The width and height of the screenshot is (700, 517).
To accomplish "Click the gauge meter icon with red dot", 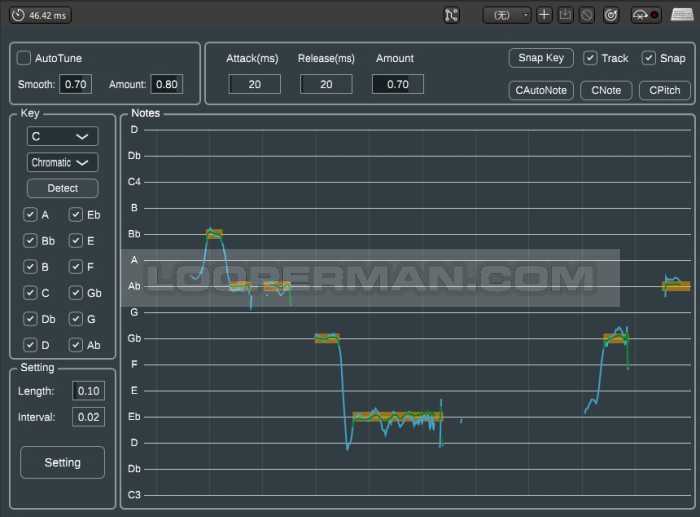I will (645, 15).
